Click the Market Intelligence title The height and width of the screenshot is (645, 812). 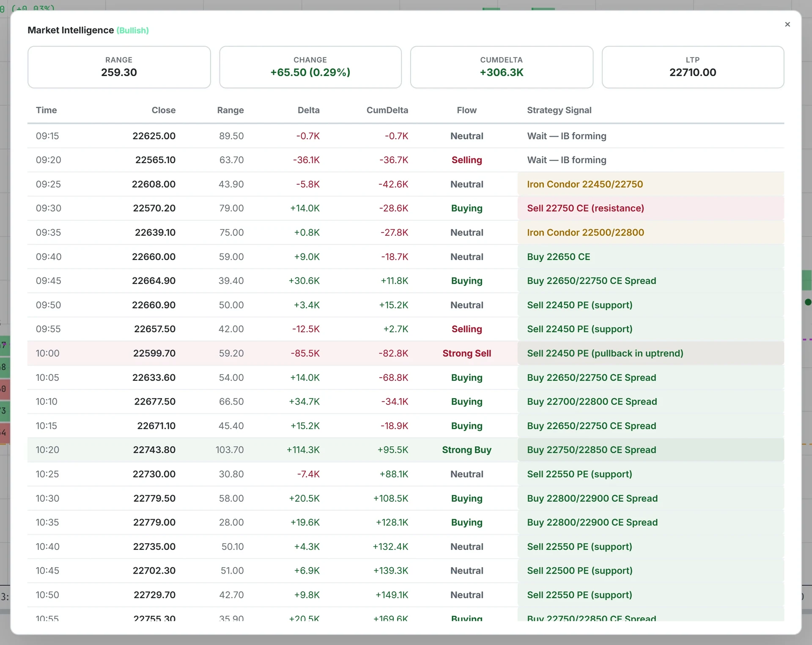[71, 30]
